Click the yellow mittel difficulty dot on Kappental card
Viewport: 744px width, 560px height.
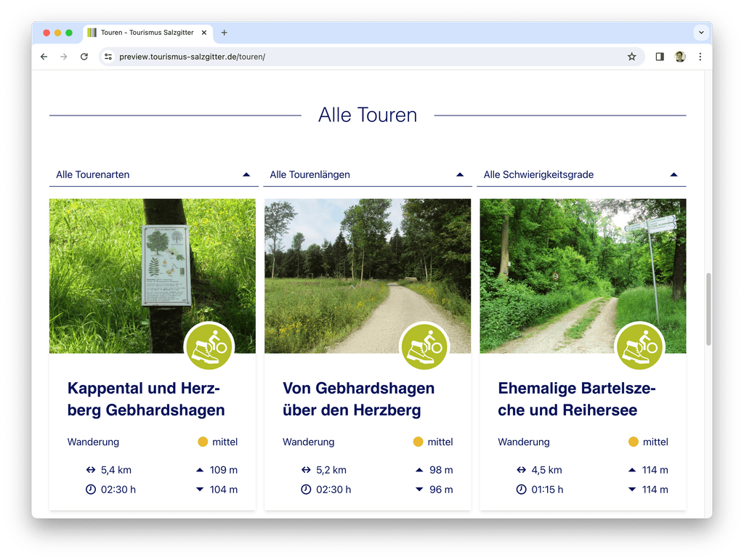pyautogui.click(x=203, y=442)
